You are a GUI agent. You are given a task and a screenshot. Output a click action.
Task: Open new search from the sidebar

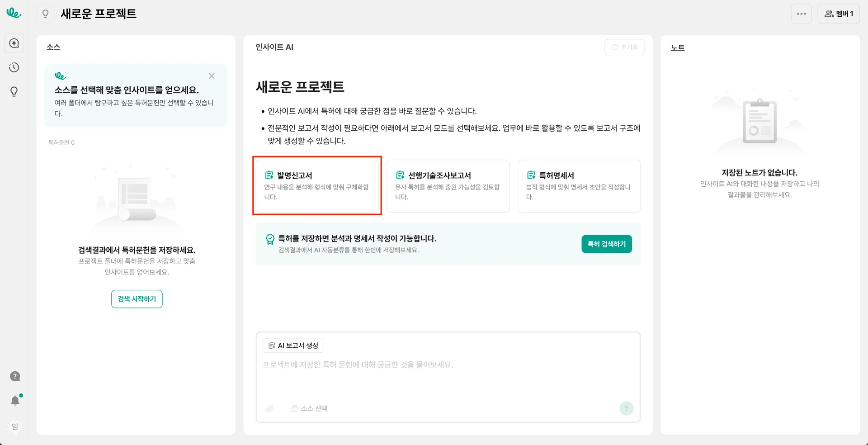tap(14, 43)
